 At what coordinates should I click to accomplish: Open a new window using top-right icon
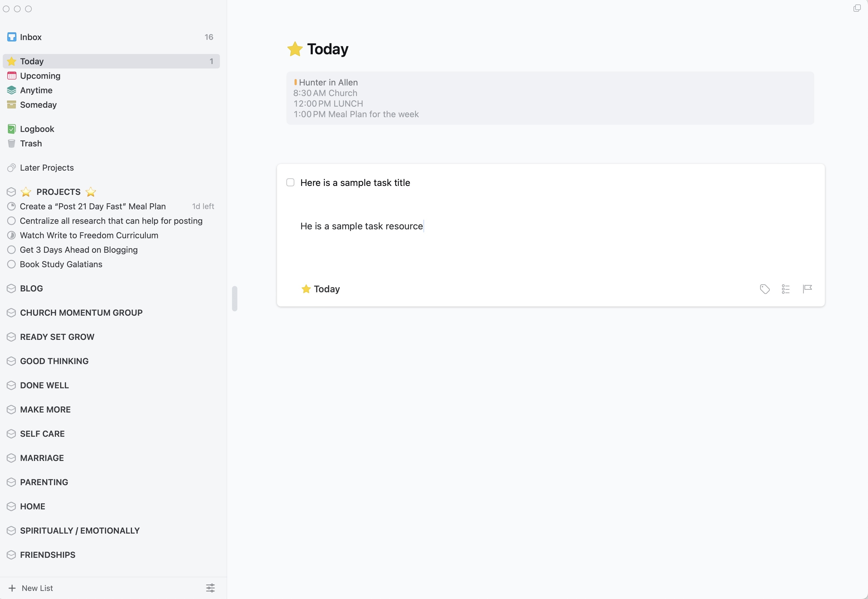click(x=857, y=8)
